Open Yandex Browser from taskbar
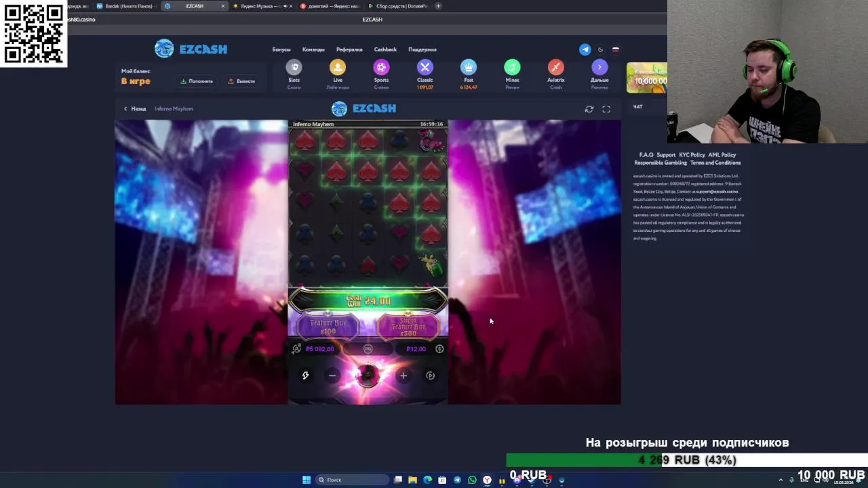Viewport: 868px width, 488px height. (487, 480)
